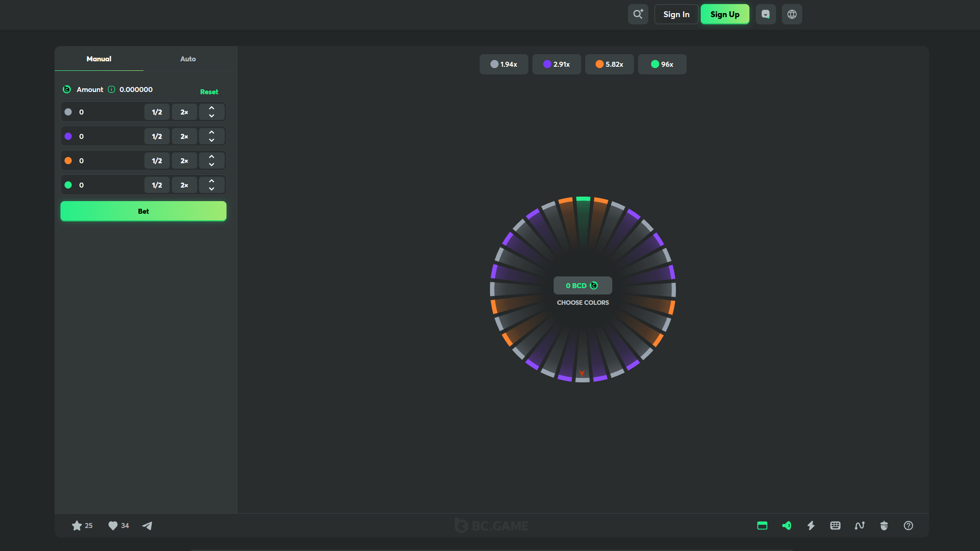Select the orange 5.82x multiplier chip
This screenshot has width=980, height=551.
[610, 64]
